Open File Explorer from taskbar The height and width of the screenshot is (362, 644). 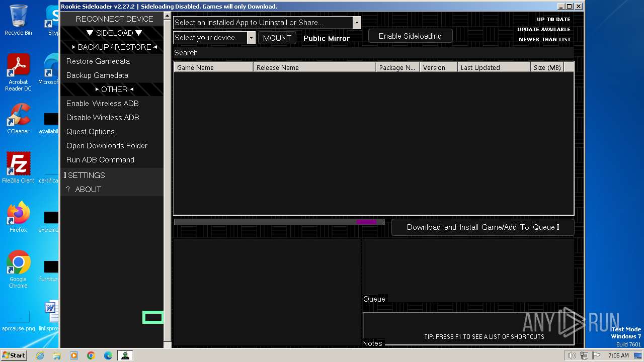[57, 355]
